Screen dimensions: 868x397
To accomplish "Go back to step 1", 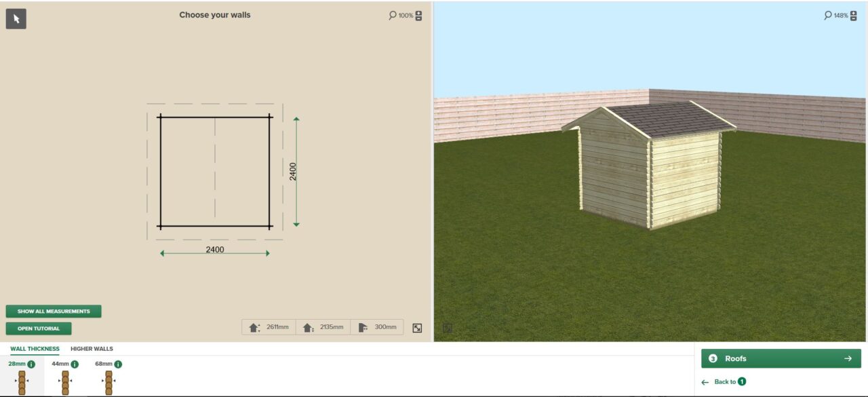I will coord(724,381).
